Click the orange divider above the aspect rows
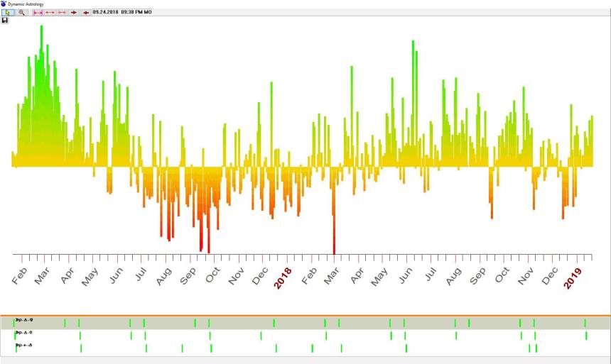The height and width of the screenshot is (364, 611). tap(305, 315)
